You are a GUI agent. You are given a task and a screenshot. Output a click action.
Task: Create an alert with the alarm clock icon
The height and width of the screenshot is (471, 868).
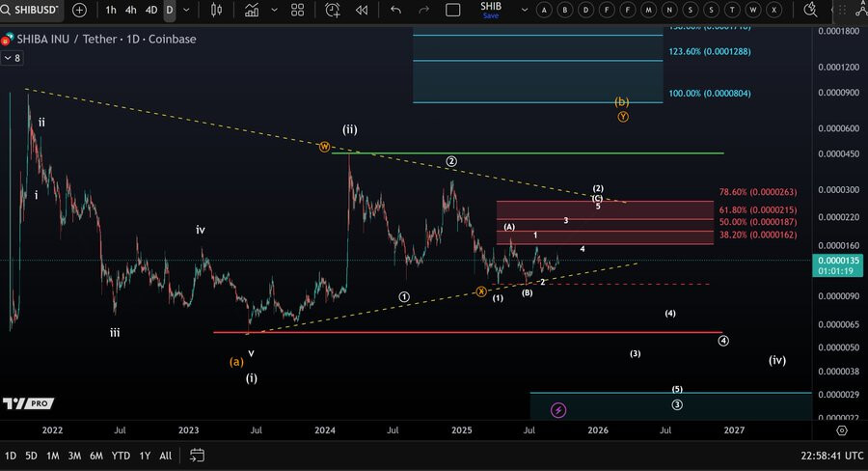coord(332,10)
